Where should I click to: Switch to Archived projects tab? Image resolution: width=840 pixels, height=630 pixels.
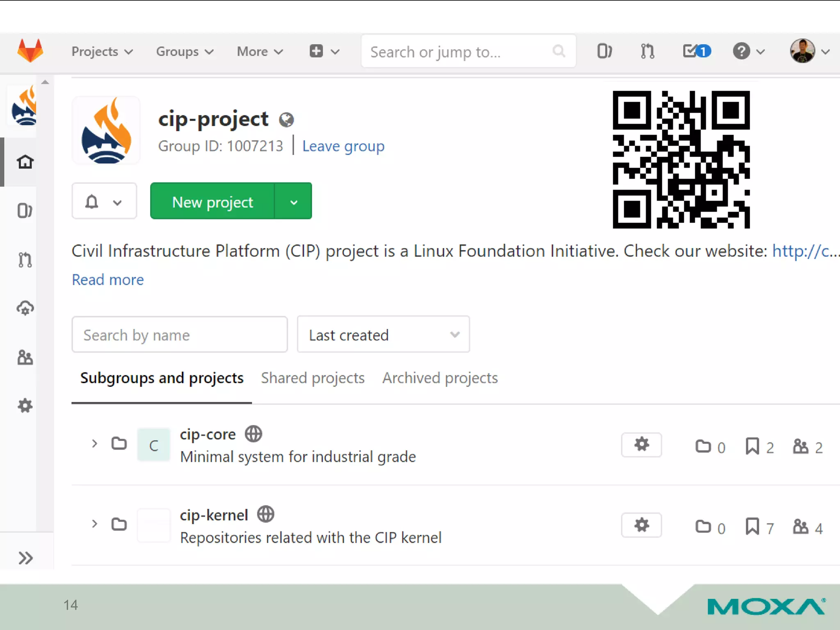click(440, 378)
